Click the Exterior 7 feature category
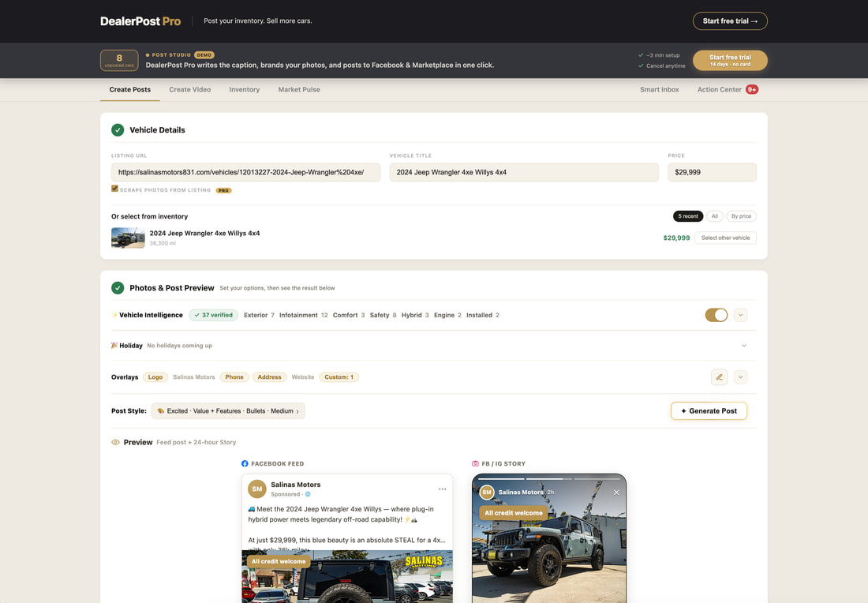 [x=259, y=315]
